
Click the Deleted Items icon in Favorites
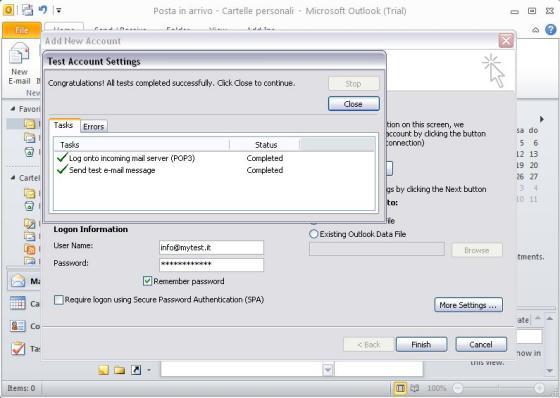[30, 152]
